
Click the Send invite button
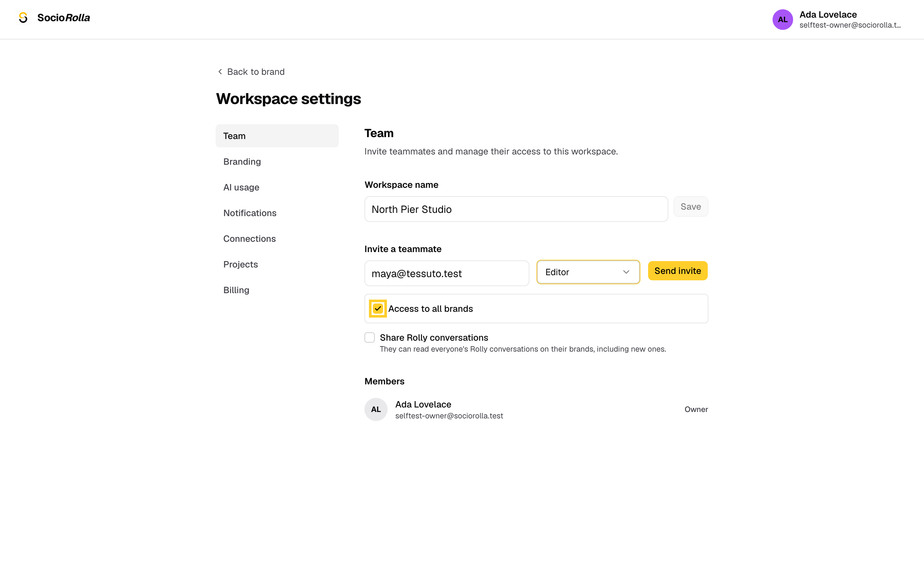[677, 271]
